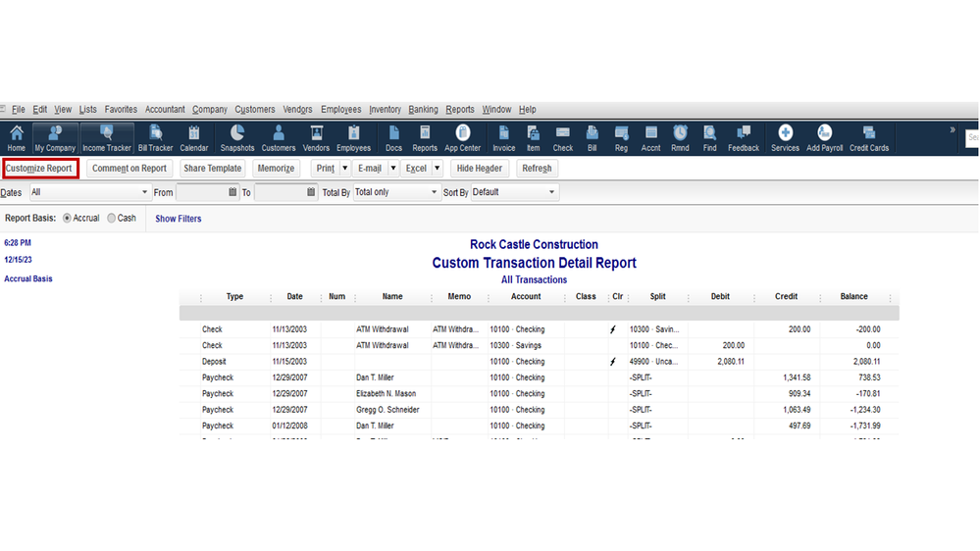Open the App Center icon
The height and width of the screenshot is (551, 980).
[462, 138]
